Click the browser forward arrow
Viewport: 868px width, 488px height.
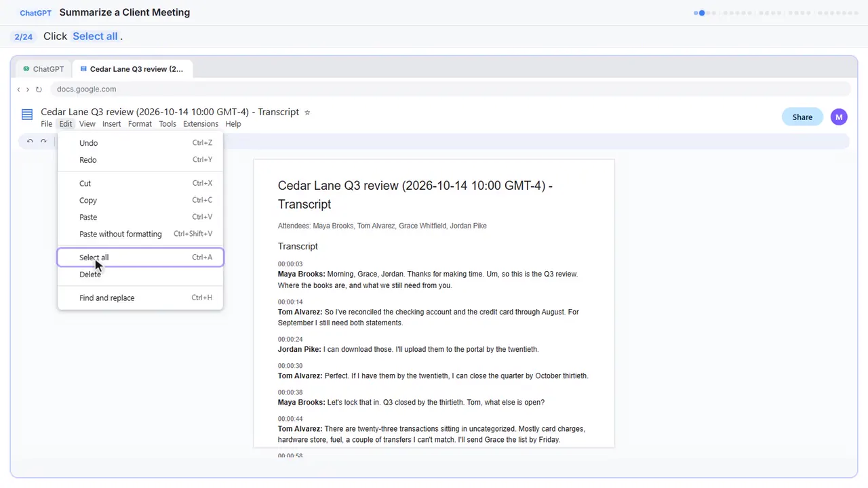pyautogui.click(x=28, y=89)
